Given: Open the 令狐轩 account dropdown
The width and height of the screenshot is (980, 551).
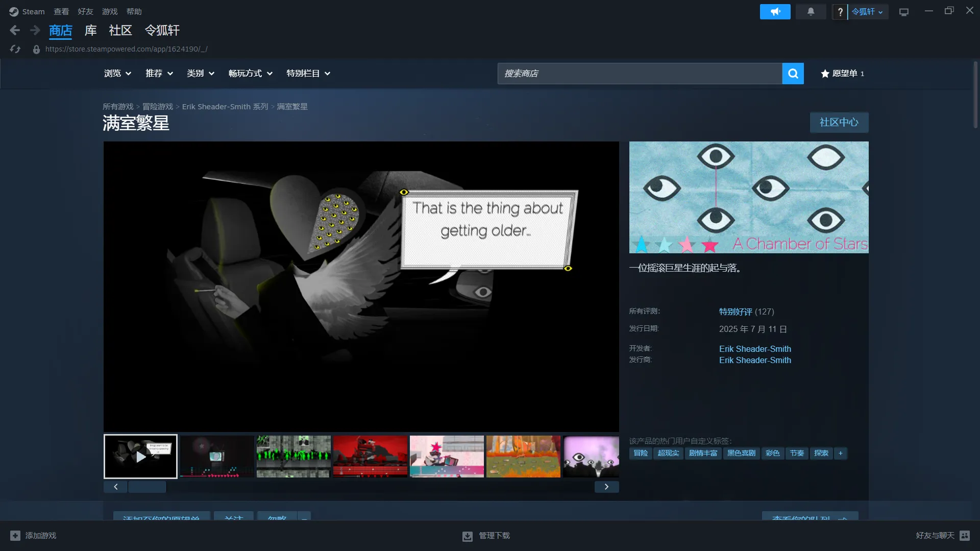Looking at the screenshot, I should coord(867,12).
